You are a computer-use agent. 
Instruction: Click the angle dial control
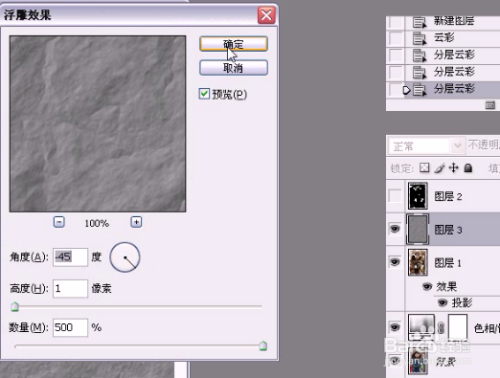(125, 257)
